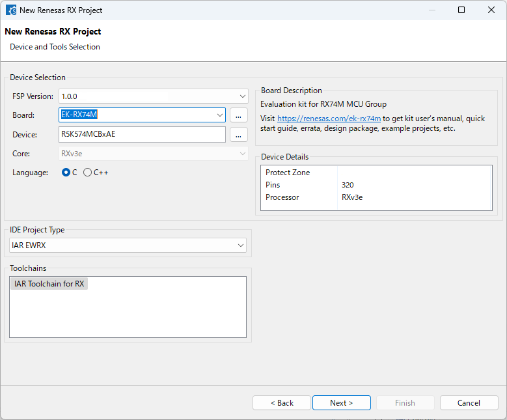Screen dimensions: 507x420
Task: Click the Pins row in Device Details
Action: click(376, 185)
